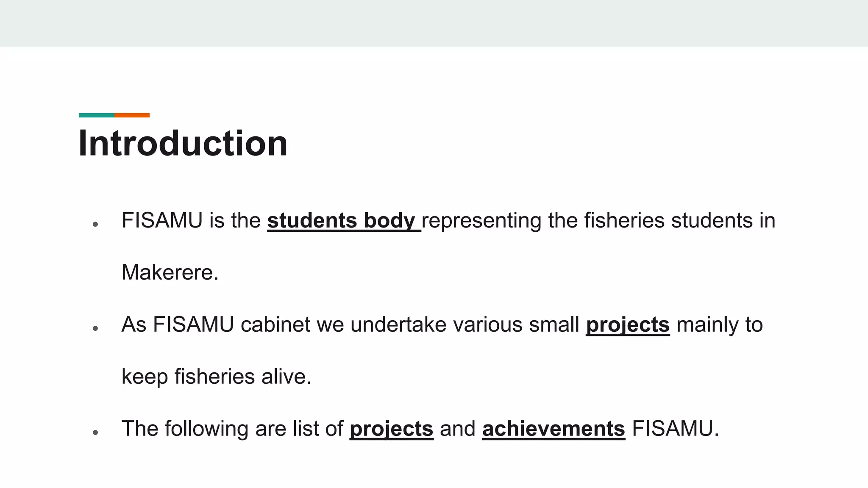Select the orange accent bar segment
The height and width of the screenshot is (488, 868).
pyautogui.click(x=132, y=115)
